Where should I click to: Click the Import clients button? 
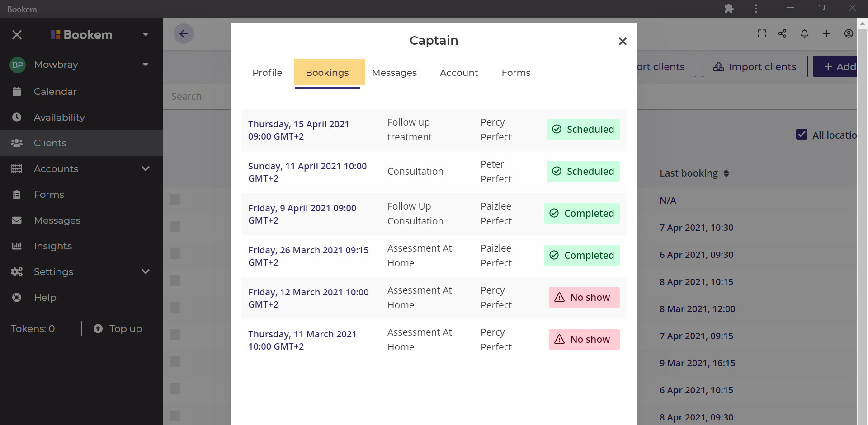tap(754, 66)
